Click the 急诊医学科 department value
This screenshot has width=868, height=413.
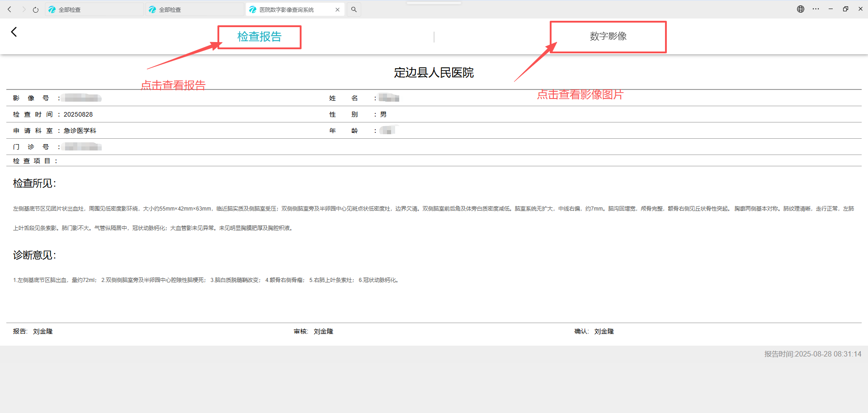click(x=80, y=131)
